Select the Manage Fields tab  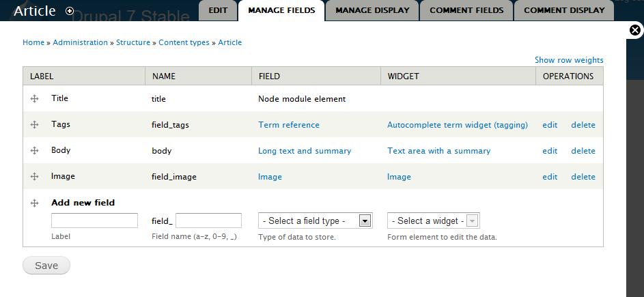pos(281,10)
